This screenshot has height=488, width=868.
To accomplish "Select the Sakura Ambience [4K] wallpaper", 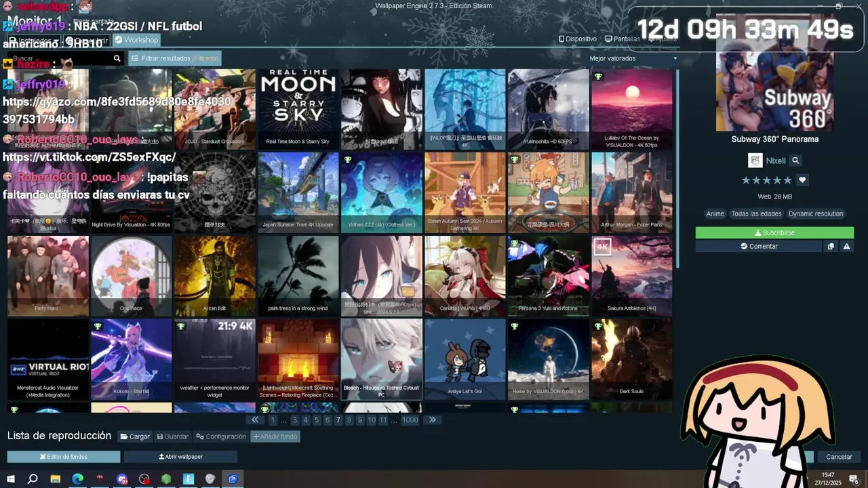I will [x=631, y=276].
